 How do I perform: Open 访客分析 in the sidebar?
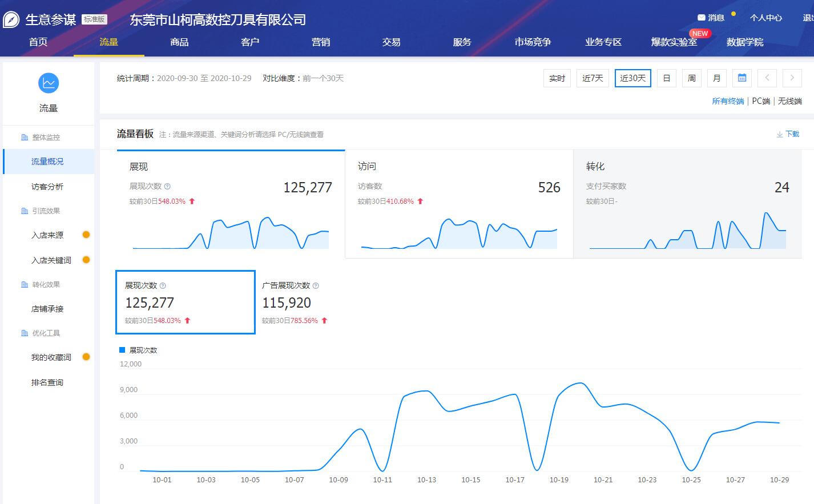coord(47,187)
